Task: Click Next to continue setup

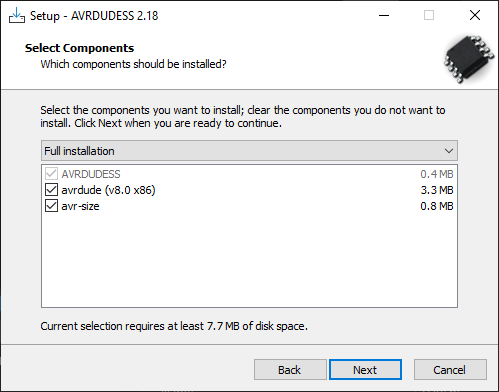Action: [365, 370]
